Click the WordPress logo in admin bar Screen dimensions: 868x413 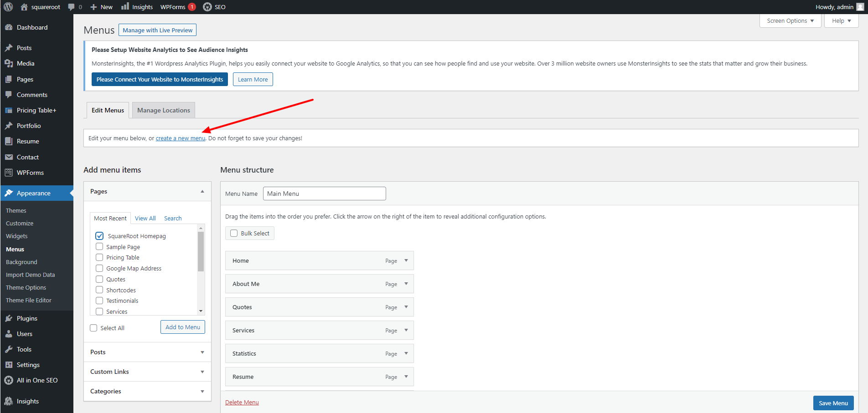pos(8,7)
